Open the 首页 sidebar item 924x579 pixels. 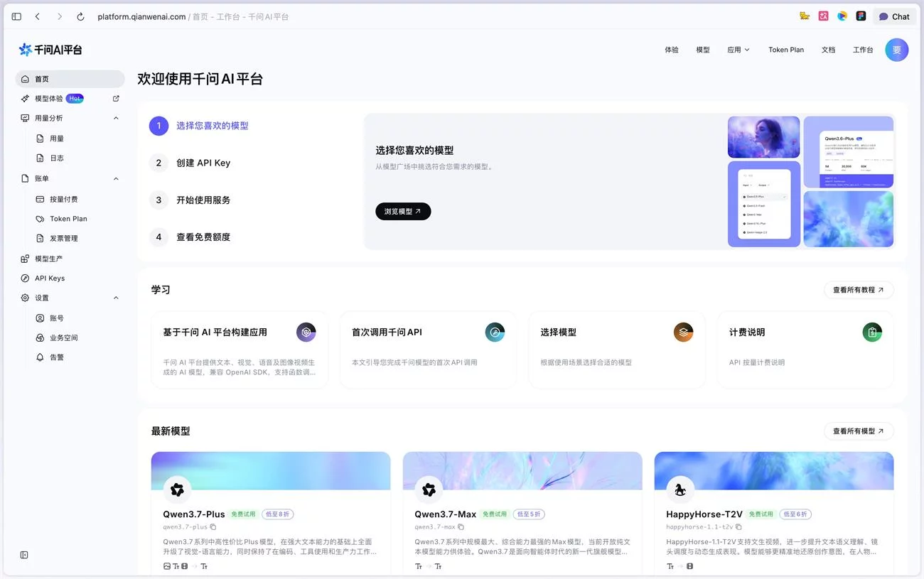click(x=70, y=79)
